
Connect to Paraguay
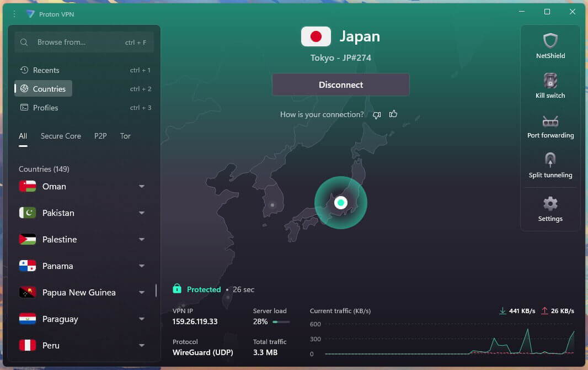click(60, 319)
